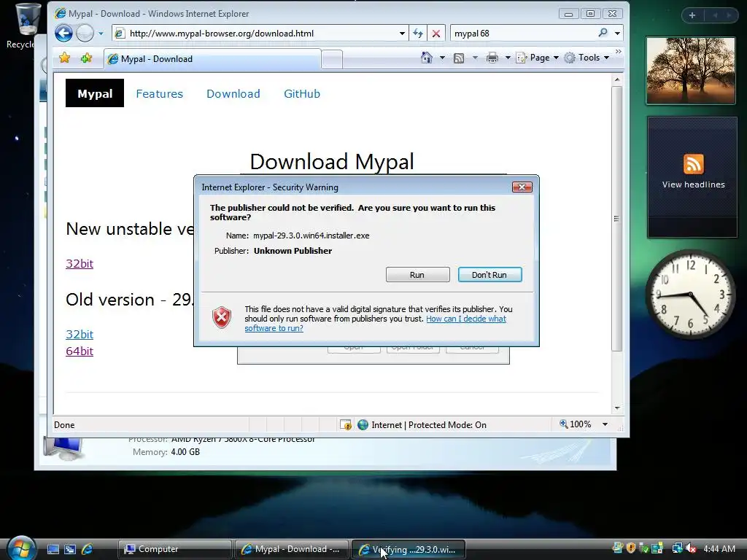Close the Security Warning dialog

coord(522,187)
